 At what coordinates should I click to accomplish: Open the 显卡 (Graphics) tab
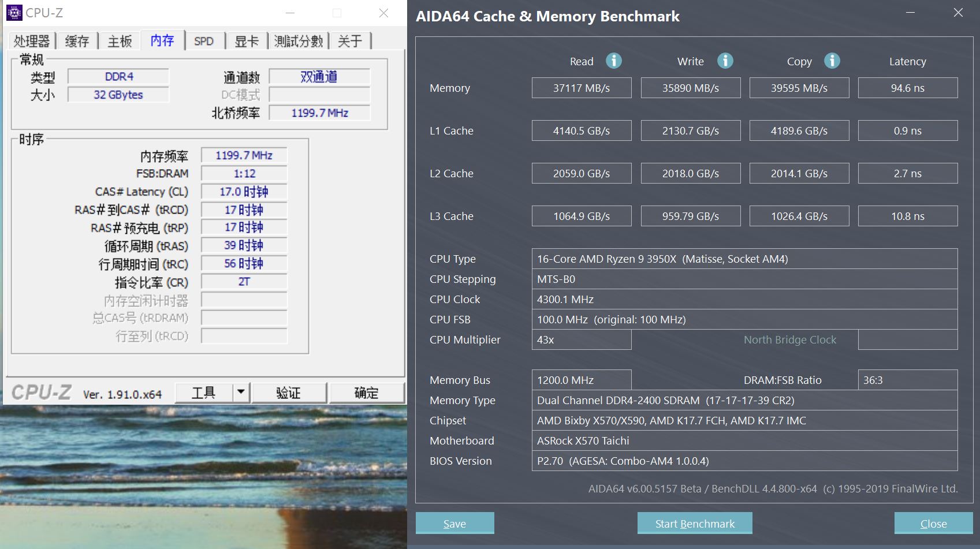[247, 40]
